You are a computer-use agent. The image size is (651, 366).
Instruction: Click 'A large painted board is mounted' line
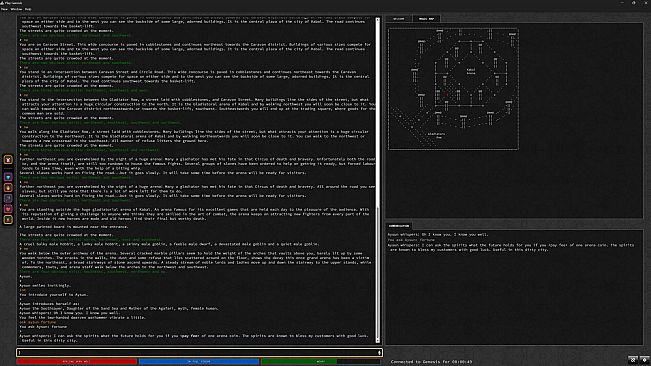pyautogui.click(x=74, y=227)
